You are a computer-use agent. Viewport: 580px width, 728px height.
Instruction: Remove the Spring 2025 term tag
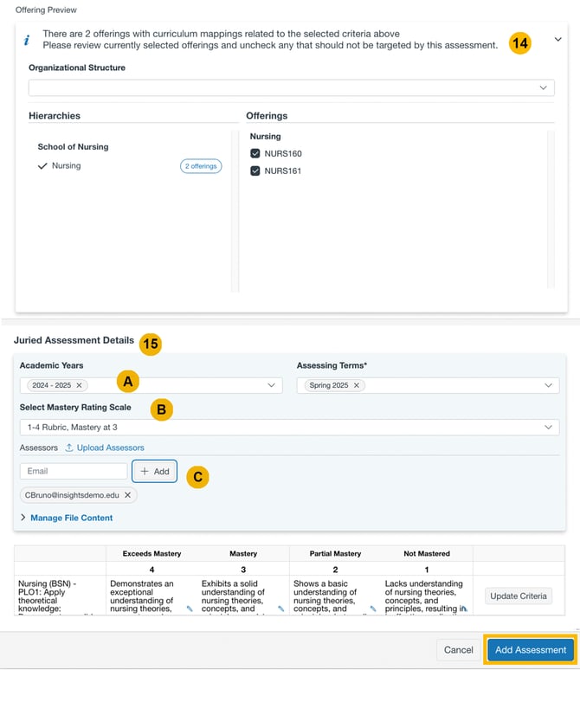click(x=356, y=385)
